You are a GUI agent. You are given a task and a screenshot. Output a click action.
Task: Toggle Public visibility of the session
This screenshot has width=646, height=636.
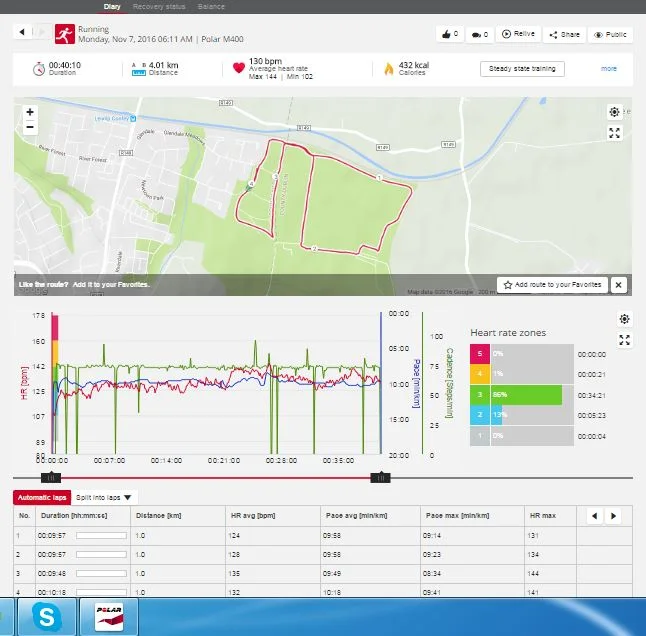pos(610,35)
